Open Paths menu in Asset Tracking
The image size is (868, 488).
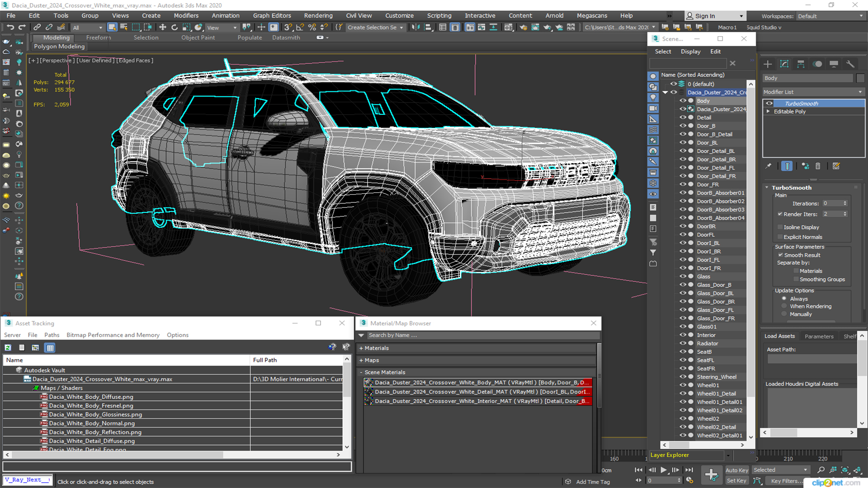(x=52, y=335)
